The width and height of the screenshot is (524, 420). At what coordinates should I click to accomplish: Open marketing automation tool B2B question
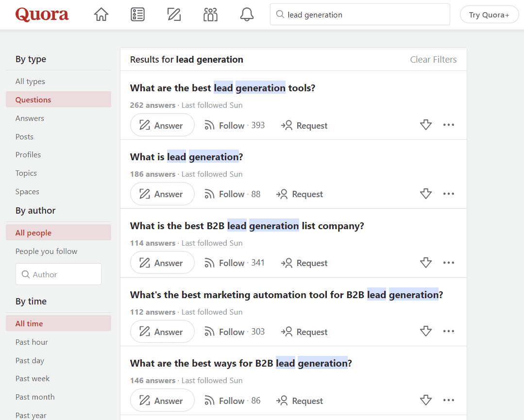(x=287, y=295)
